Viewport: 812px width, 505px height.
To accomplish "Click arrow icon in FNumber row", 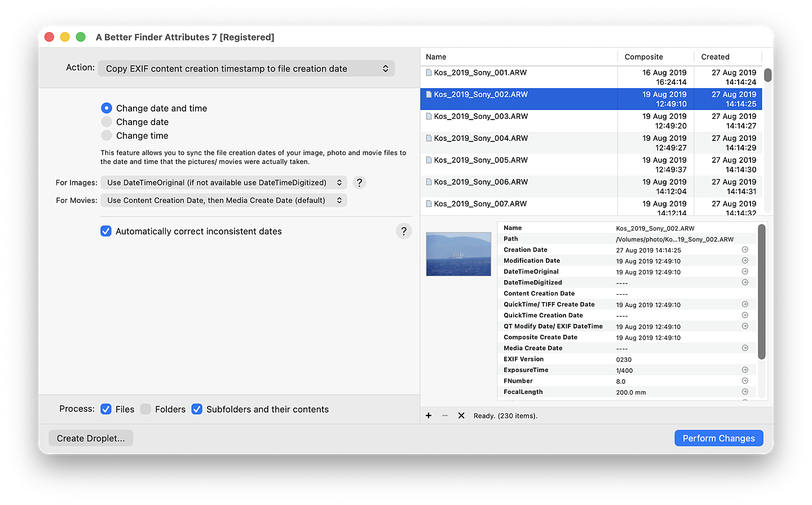I will point(745,381).
